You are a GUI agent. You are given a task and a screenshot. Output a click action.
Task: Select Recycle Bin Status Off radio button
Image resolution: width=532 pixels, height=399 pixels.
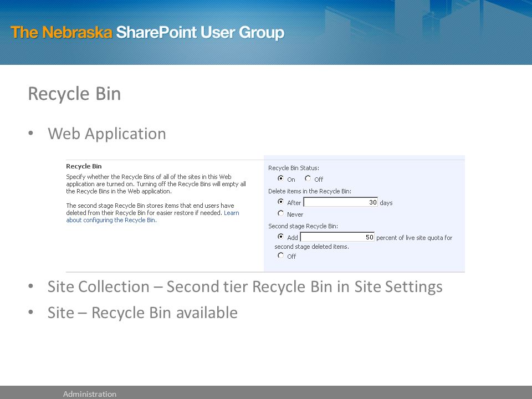pos(308,178)
